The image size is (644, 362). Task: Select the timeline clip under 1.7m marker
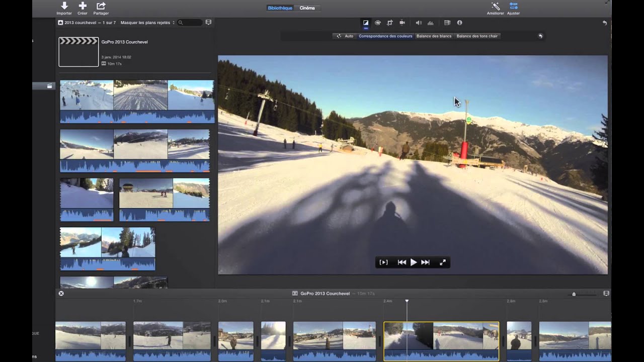[172, 341]
